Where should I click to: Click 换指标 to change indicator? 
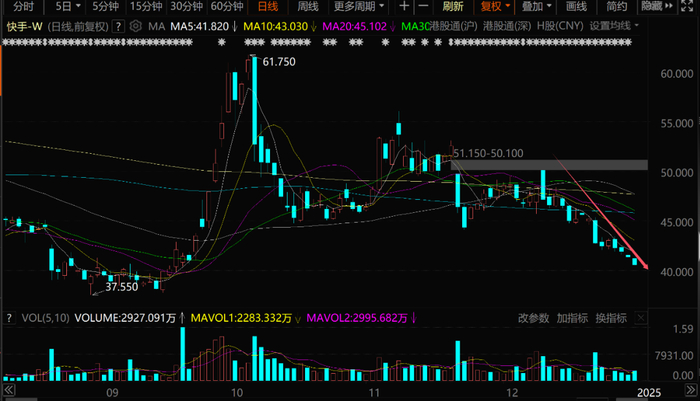coord(611,318)
